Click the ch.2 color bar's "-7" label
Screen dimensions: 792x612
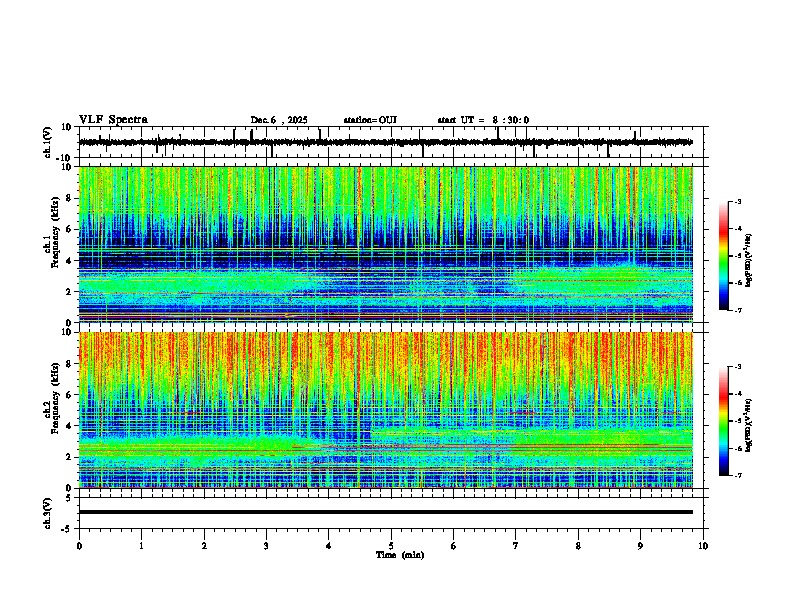[x=737, y=476]
